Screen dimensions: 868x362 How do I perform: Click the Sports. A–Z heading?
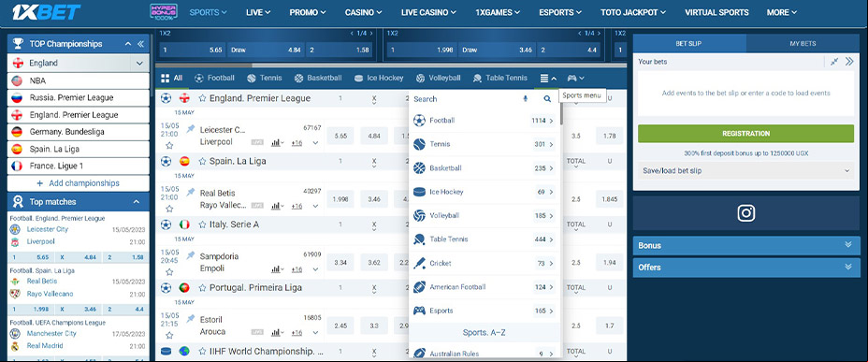pos(485,333)
